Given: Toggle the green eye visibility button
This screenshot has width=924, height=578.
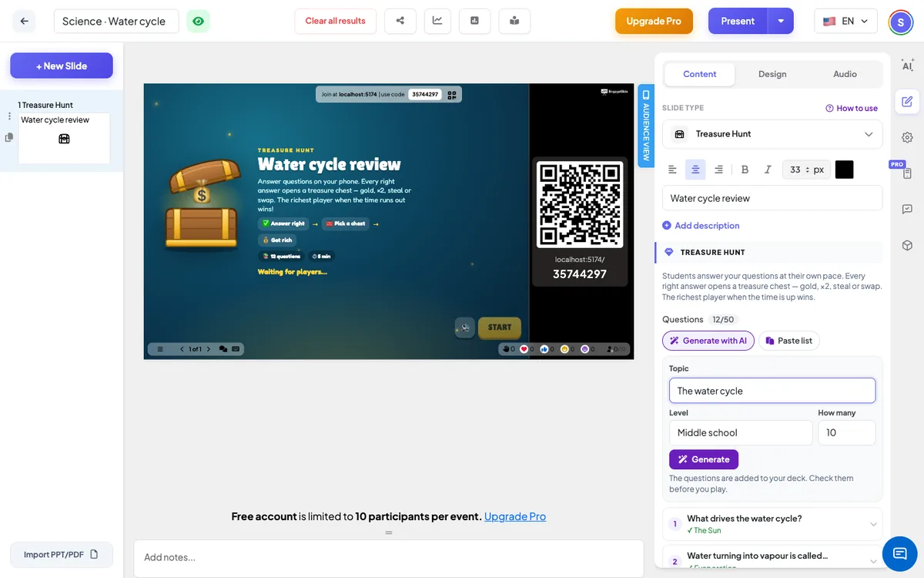Looking at the screenshot, I should point(199,21).
